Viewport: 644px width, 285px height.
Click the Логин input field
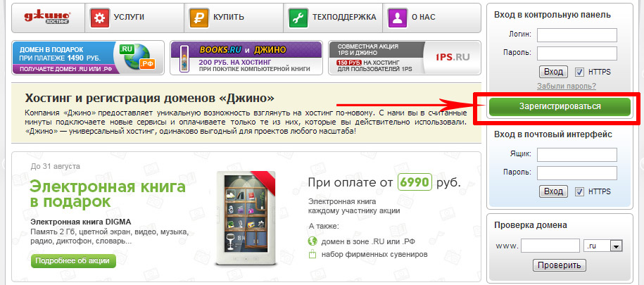pos(577,35)
